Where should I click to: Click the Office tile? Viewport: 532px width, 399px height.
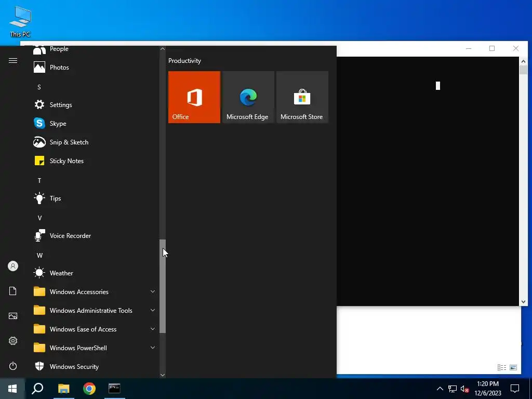pos(194,97)
